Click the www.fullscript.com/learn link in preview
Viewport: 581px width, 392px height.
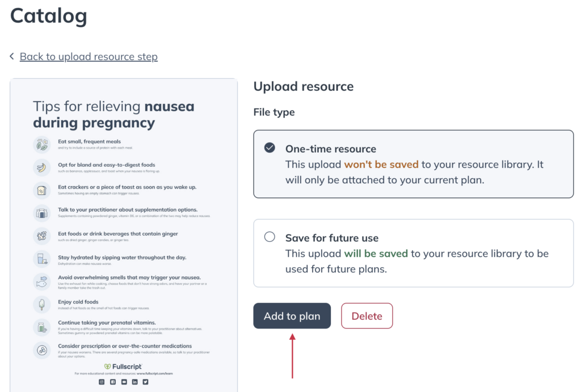(x=154, y=373)
